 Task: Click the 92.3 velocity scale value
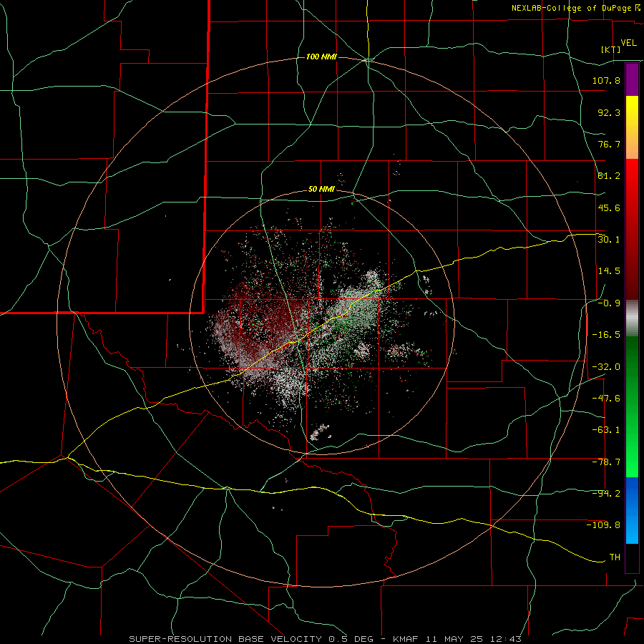tap(609, 112)
